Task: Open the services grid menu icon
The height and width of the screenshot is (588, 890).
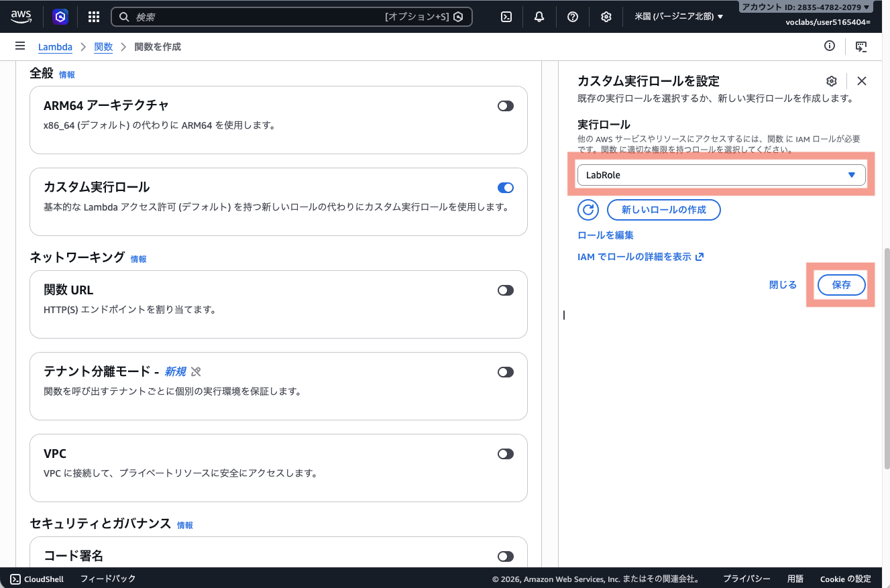Action: (94, 17)
